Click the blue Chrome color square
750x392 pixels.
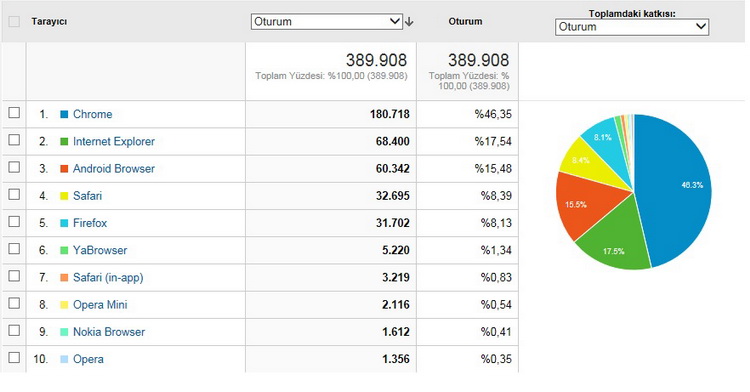(64, 114)
